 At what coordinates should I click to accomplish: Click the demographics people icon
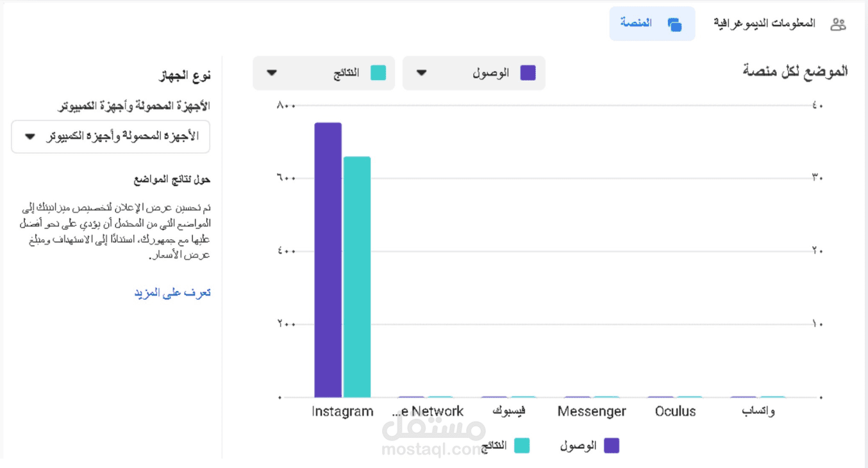coord(839,25)
